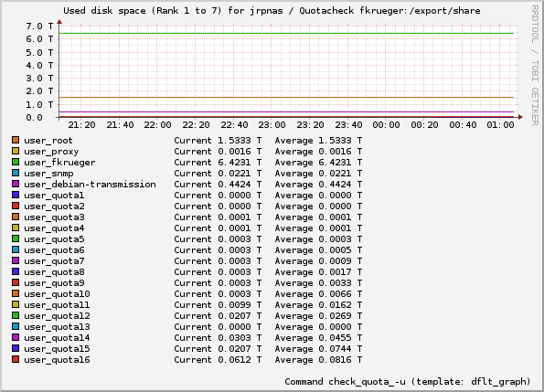This screenshot has width=544, height=392.
Task: Select the user_fkrueger legend label
Action: [x=59, y=163]
